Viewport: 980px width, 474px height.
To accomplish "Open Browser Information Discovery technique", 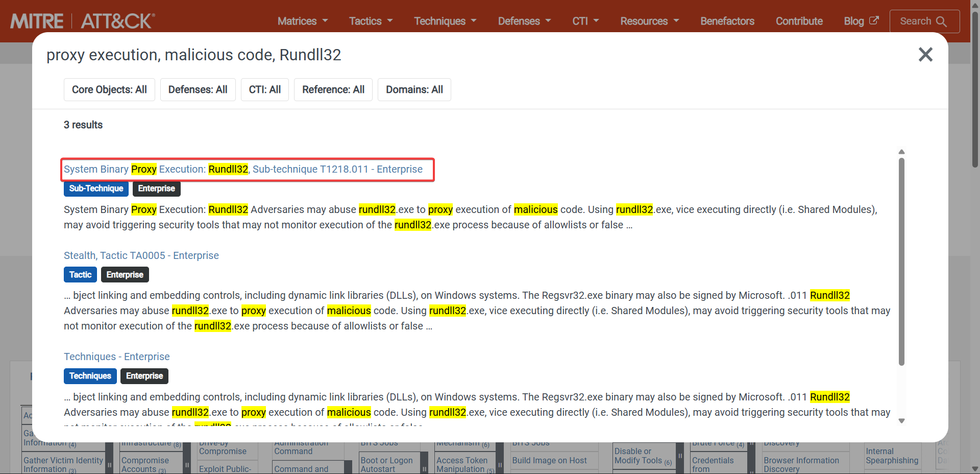I will (801, 465).
